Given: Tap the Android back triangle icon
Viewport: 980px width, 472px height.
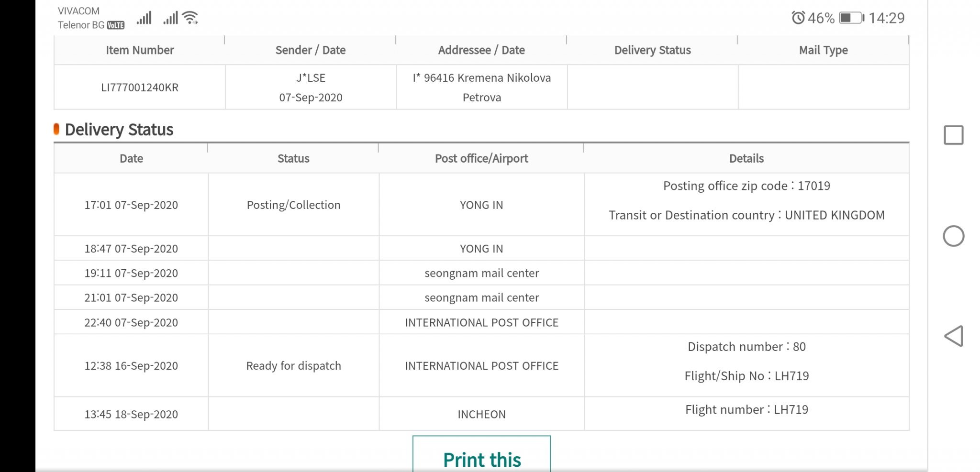Looking at the screenshot, I should (x=953, y=336).
